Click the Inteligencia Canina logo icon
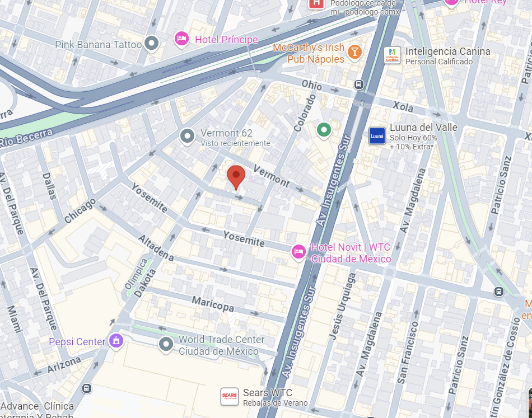The height and width of the screenshot is (418, 532). point(392,55)
